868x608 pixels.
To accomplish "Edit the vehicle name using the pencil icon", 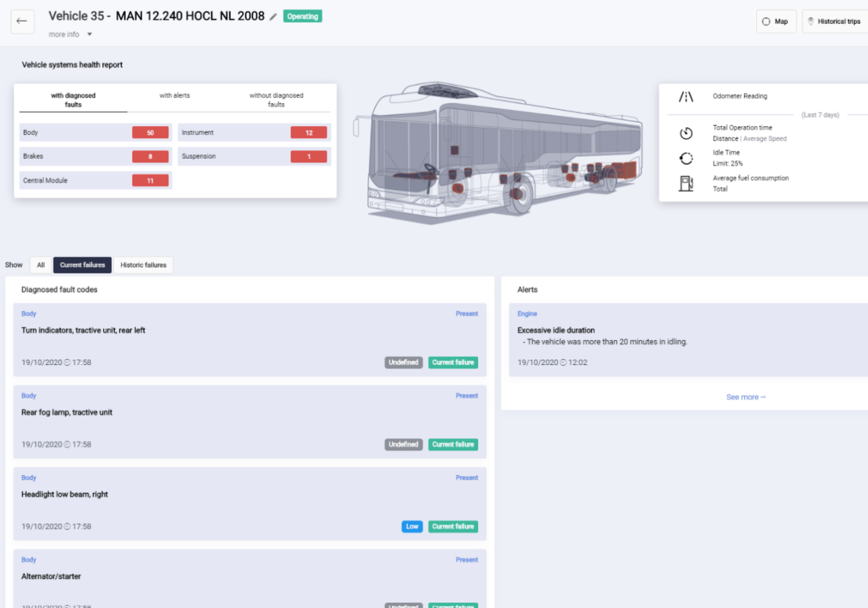I will (x=274, y=16).
